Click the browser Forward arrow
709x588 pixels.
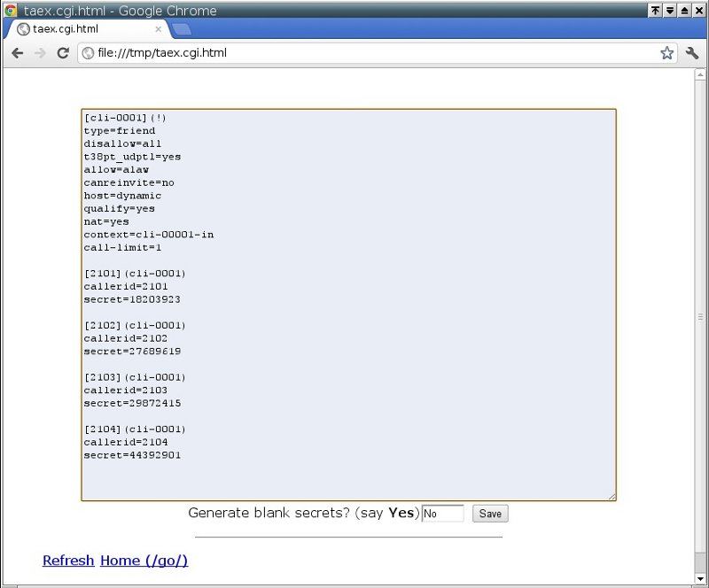point(40,53)
